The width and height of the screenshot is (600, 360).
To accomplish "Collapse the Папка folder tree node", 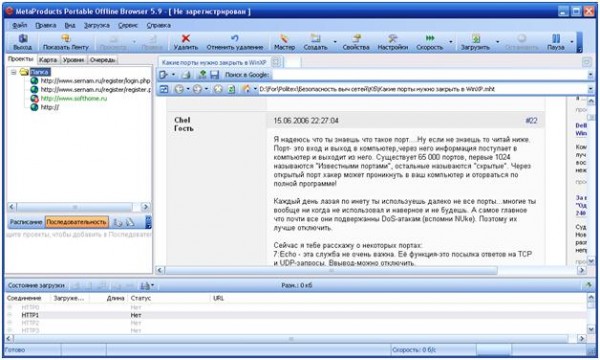I will click(14, 72).
